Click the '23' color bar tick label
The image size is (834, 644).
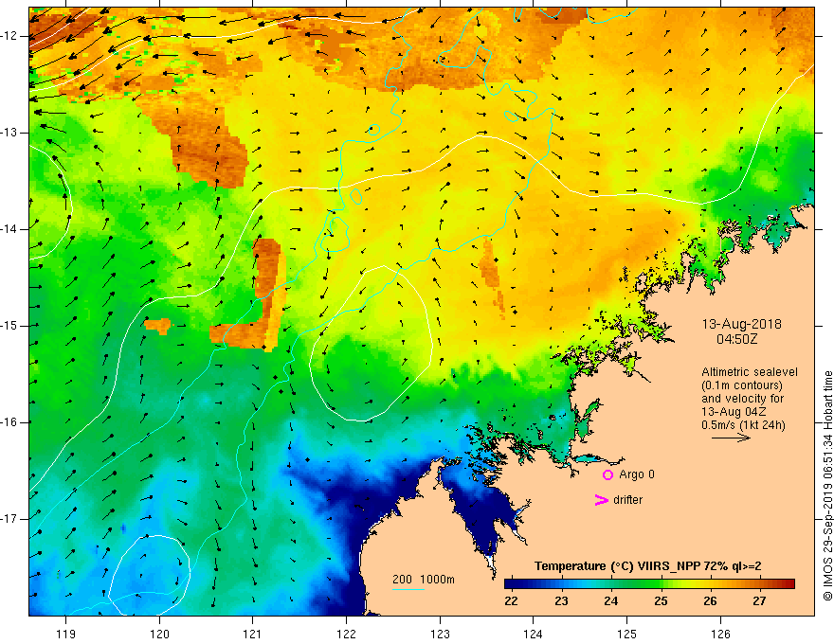pos(561,601)
